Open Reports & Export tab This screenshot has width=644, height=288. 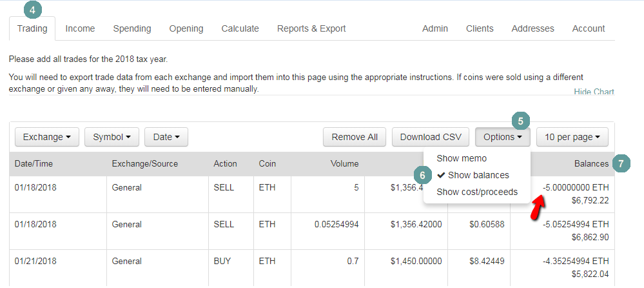click(x=311, y=28)
